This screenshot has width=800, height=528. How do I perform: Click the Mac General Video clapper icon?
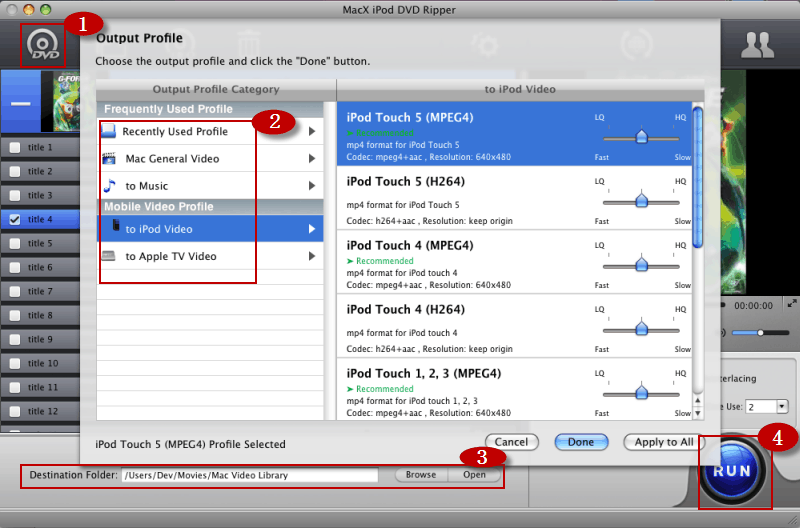[x=109, y=158]
